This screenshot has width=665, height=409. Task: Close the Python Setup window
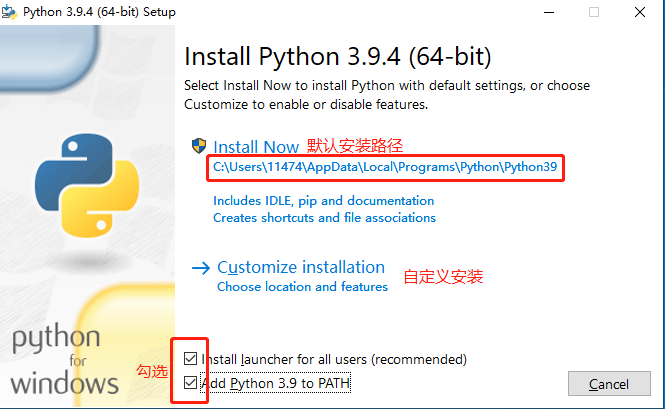(640, 12)
